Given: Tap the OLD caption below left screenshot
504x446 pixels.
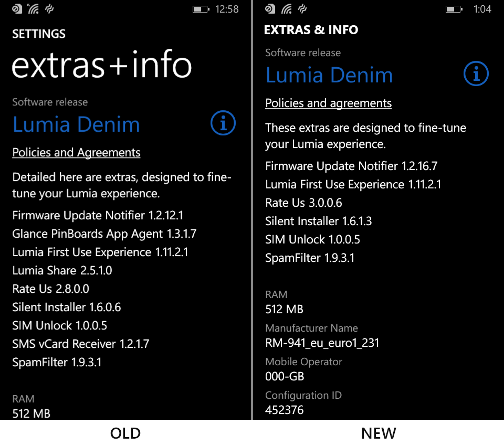Looking at the screenshot, I should pyautogui.click(x=125, y=433).
